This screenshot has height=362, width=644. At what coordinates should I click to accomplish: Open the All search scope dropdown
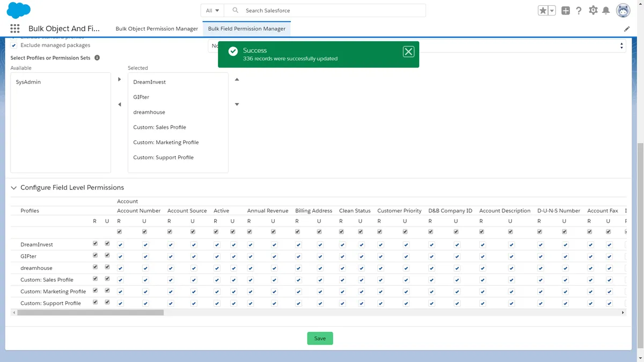(213, 10)
